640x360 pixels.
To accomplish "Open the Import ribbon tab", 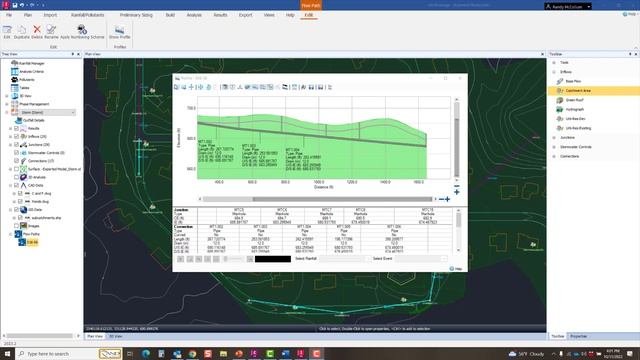I will coord(50,15).
